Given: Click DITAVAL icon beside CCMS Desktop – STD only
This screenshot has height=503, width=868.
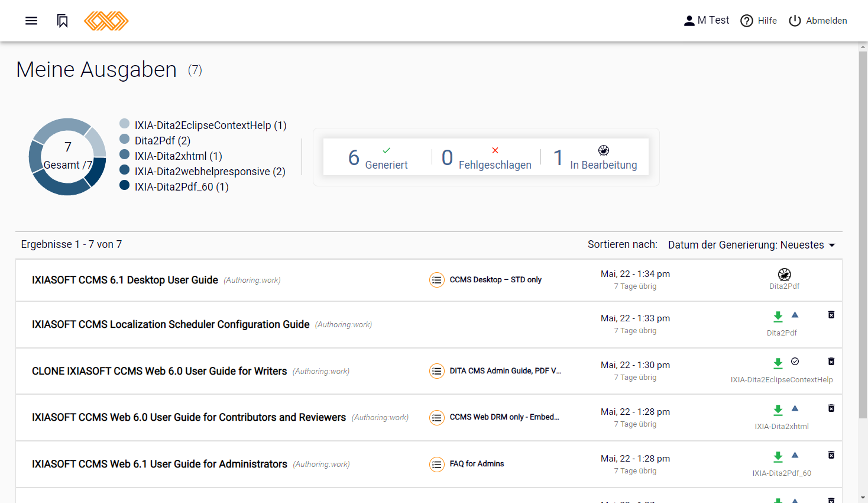Looking at the screenshot, I should point(437,280).
